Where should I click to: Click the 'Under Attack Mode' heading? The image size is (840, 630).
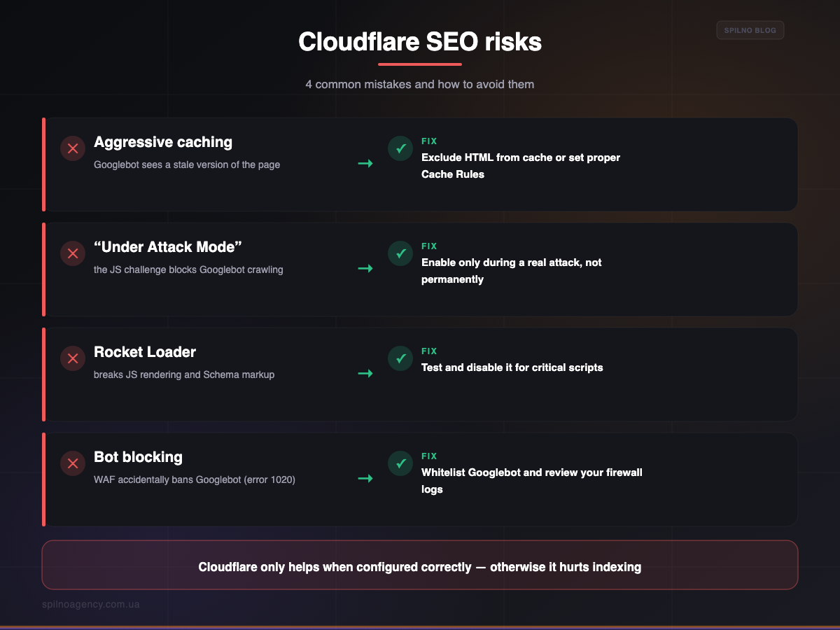168,247
